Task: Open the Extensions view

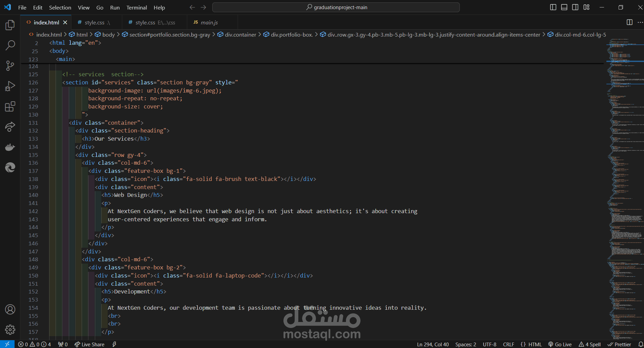Action: (x=10, y=106)
